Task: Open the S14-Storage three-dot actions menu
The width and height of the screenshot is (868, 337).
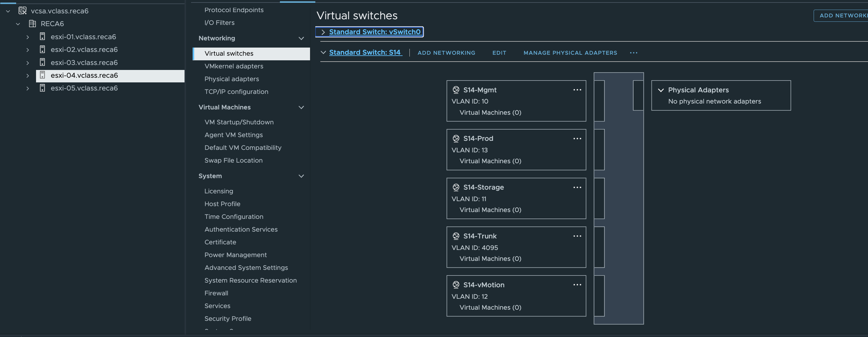Action: 577,187
